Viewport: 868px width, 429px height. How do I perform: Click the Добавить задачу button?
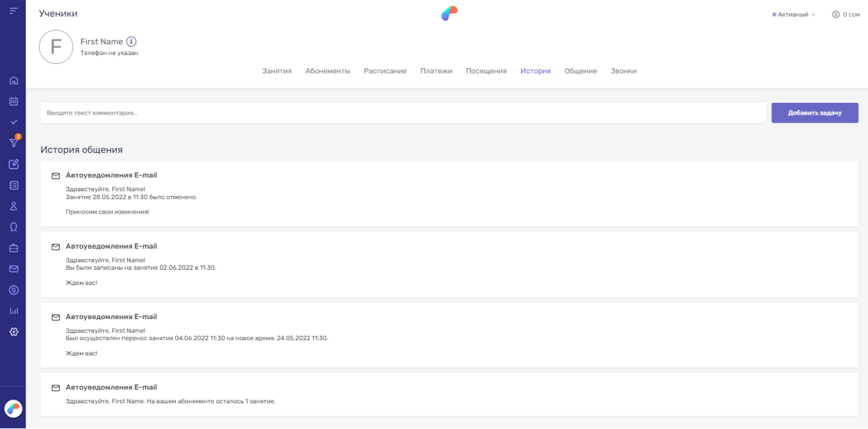pos(814,113)
